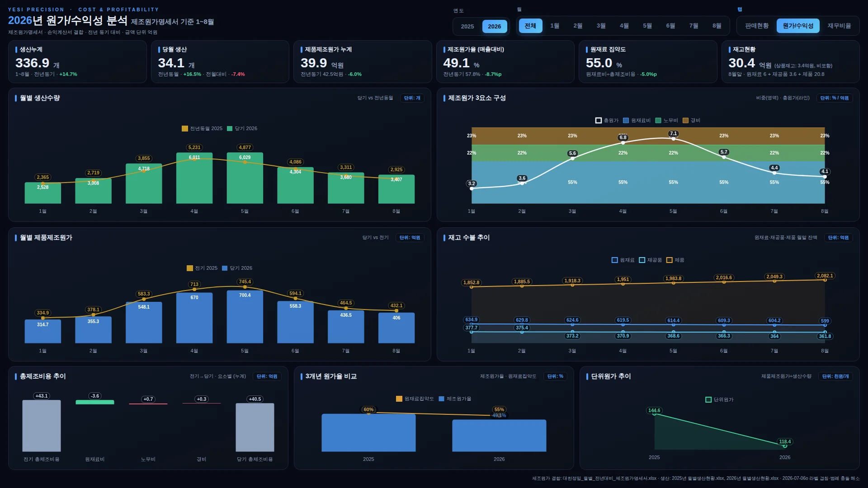Toggle 제조원가율 legend item

(455, 399)
